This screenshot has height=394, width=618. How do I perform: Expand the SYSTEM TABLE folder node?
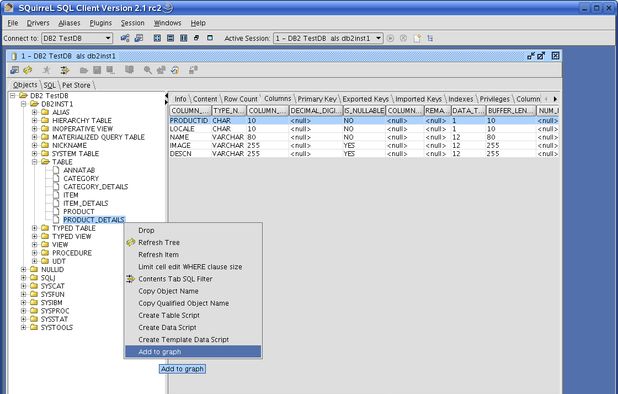[35, 154]
